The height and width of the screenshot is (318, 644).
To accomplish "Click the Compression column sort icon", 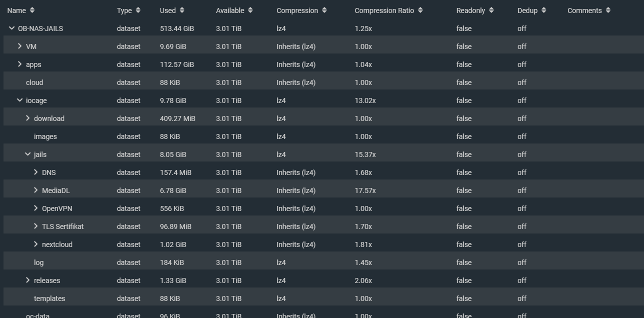I will (324, 10).
